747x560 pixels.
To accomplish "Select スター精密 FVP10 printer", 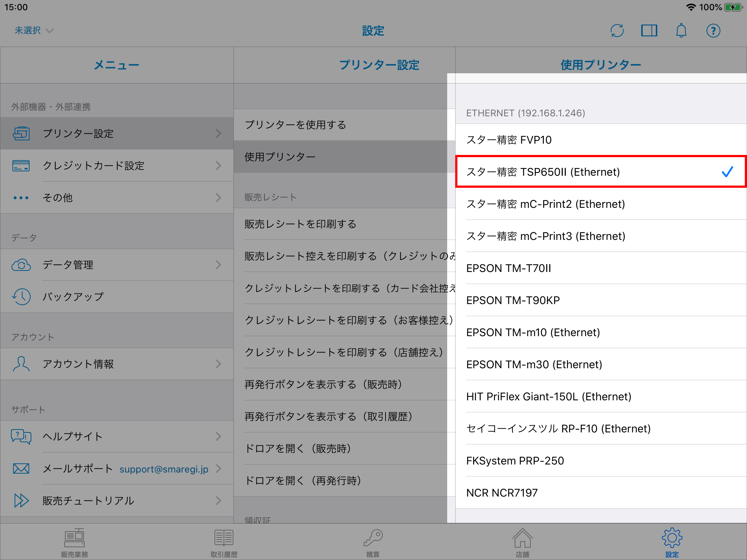I will point(601,140).
